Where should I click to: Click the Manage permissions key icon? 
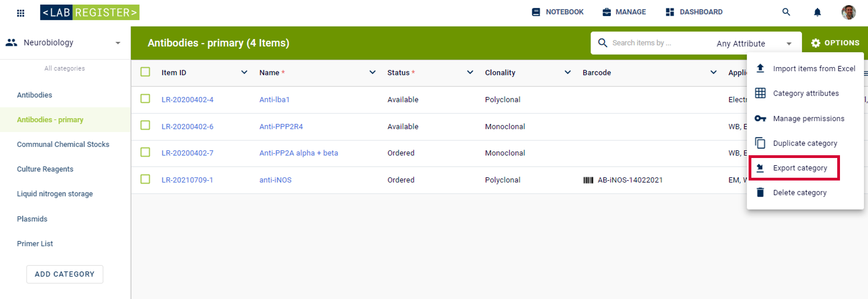click(761, 118)
